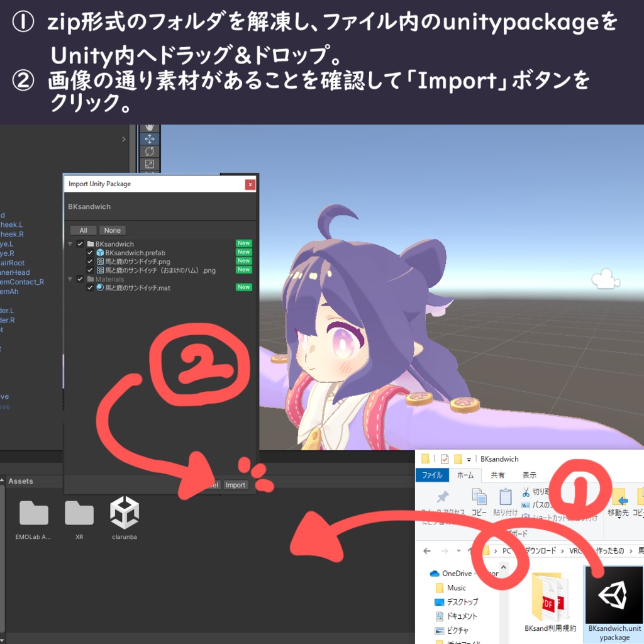The image size is (644, 644).
Task: Collapse the BKsandwich folder in import list
Action: [x=70, y=244]
